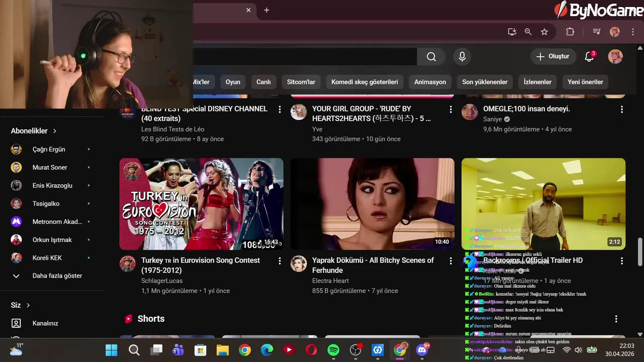Bookmark this page with the star icon
Screen dimensions: 644x362
coord(544,32)
